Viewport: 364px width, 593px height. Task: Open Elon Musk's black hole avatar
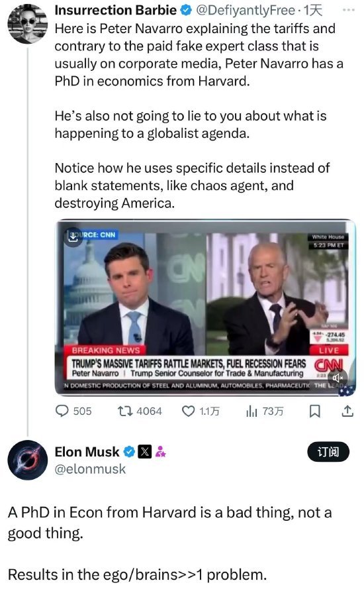point(27,460)
